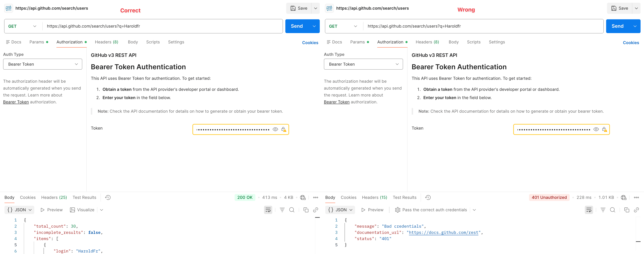This screenshot has width=644, height=254.
Task: Open the GET method dropdown in the right panel
Action: click(343, 26)
